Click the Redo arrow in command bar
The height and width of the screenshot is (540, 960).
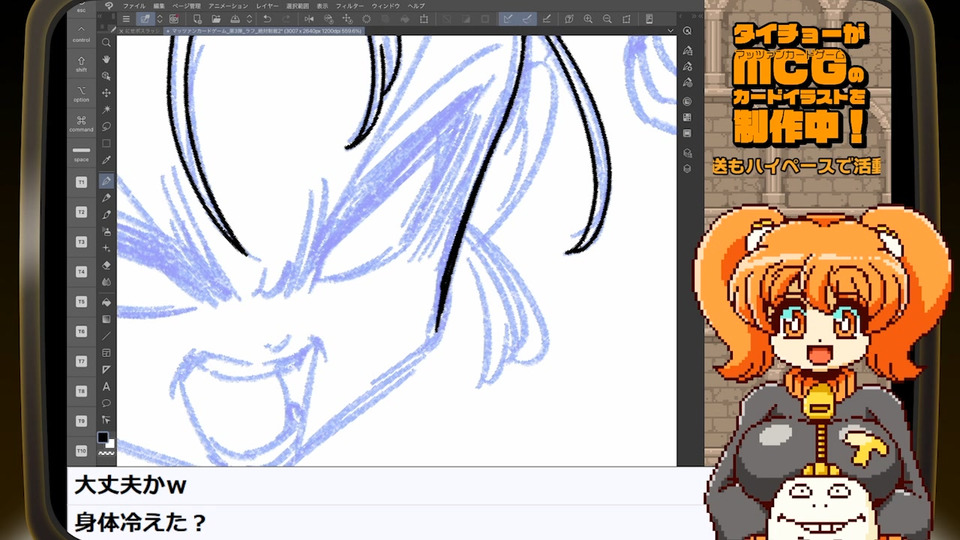[286, 19]
